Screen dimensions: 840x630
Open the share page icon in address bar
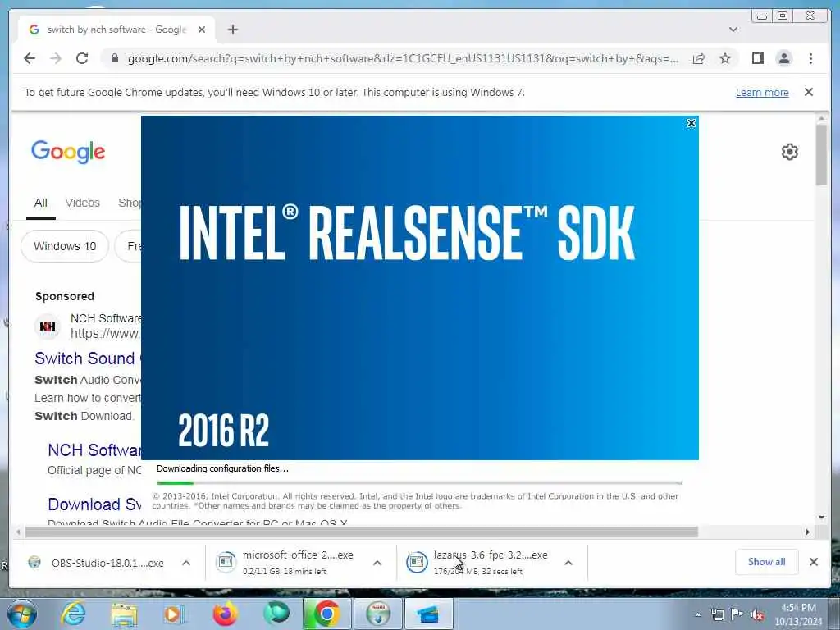coord(699,58)
